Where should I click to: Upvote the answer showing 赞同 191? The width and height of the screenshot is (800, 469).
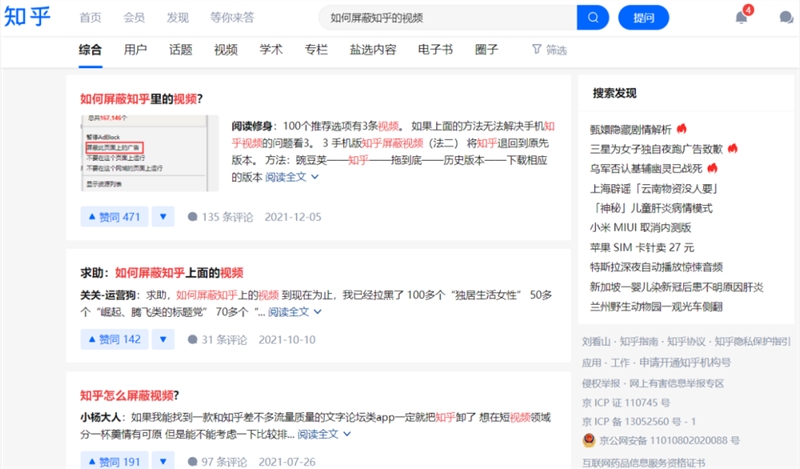pyautogui.click(x=114, y=461)
